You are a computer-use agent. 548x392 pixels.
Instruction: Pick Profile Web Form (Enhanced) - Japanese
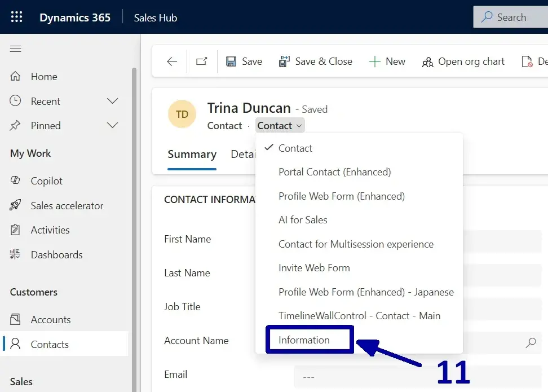click(359, 292)
